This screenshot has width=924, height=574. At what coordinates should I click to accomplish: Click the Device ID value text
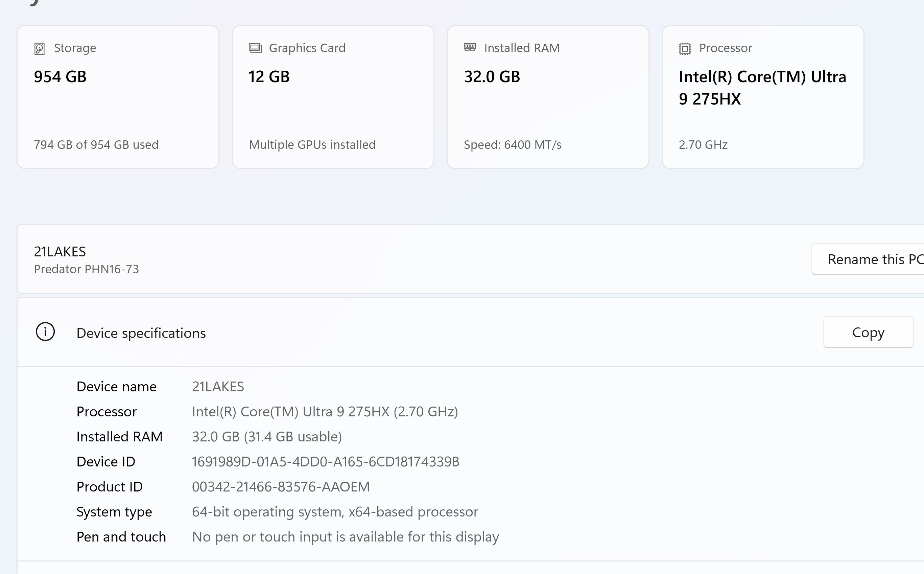point(325,462)
